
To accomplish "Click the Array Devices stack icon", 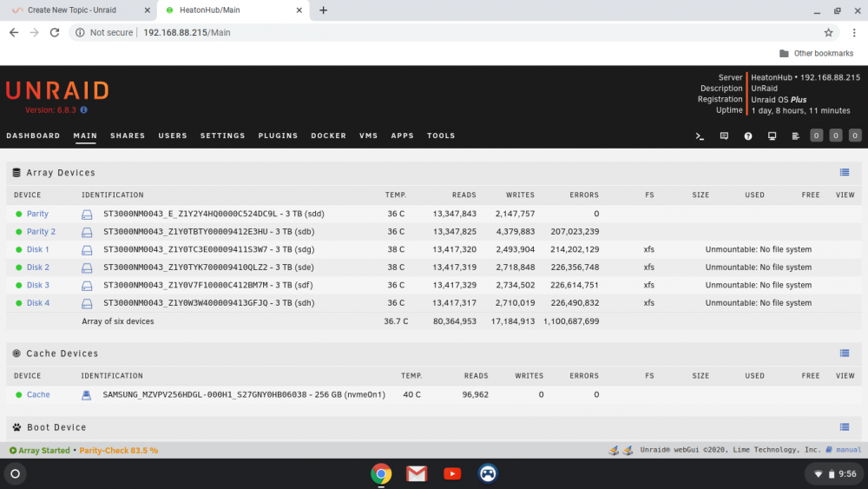I will point(16,173).
